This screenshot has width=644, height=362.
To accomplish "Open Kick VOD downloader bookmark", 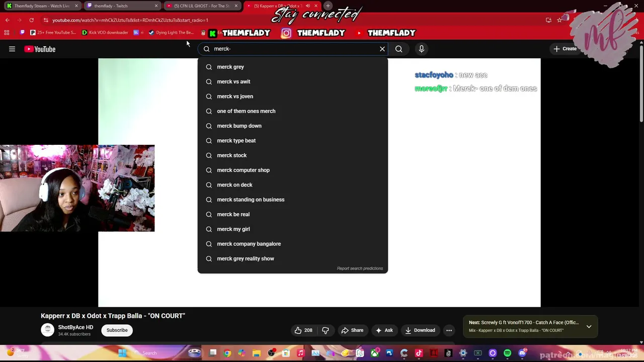I will [x=105, y=33].
